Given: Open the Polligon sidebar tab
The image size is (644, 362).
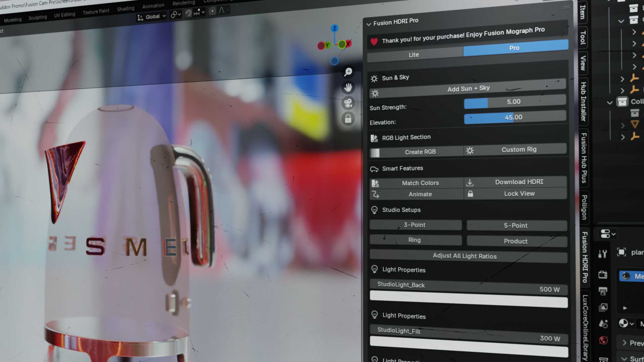Looking at the screenshot, I should (584, 207).
